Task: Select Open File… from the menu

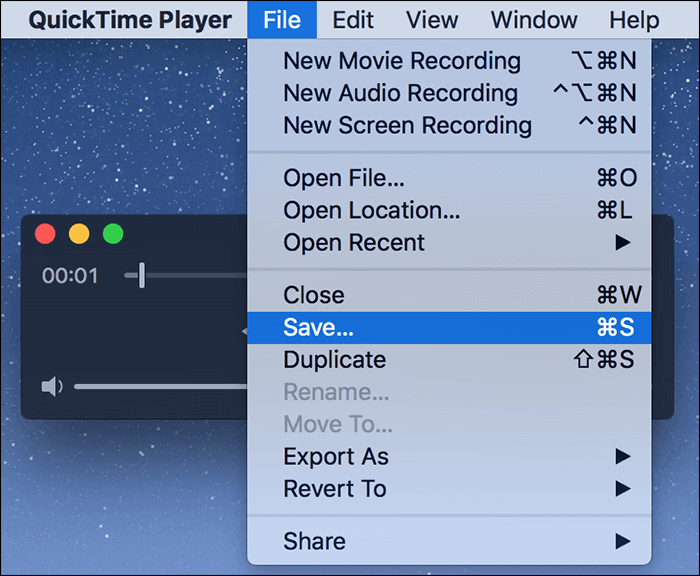Action: tap(449, 178)
